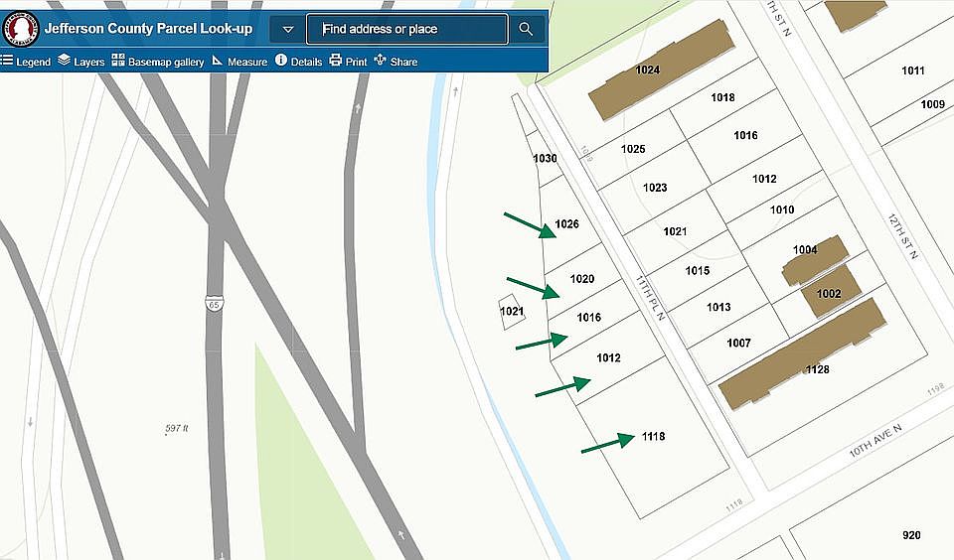Click the 10TH AVE N street label
954x560 pixels.
click(x=875, y=440)
